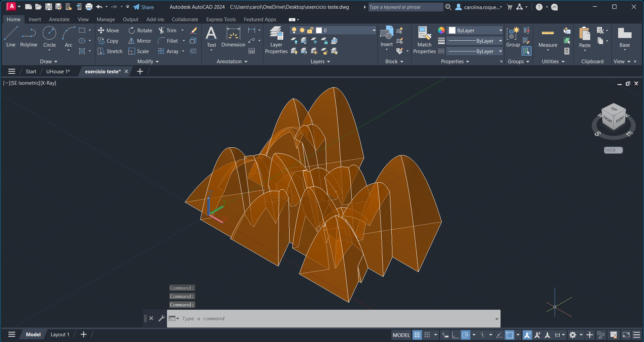
Task: Click the Match Properties tool
Action: pos(424,40)
